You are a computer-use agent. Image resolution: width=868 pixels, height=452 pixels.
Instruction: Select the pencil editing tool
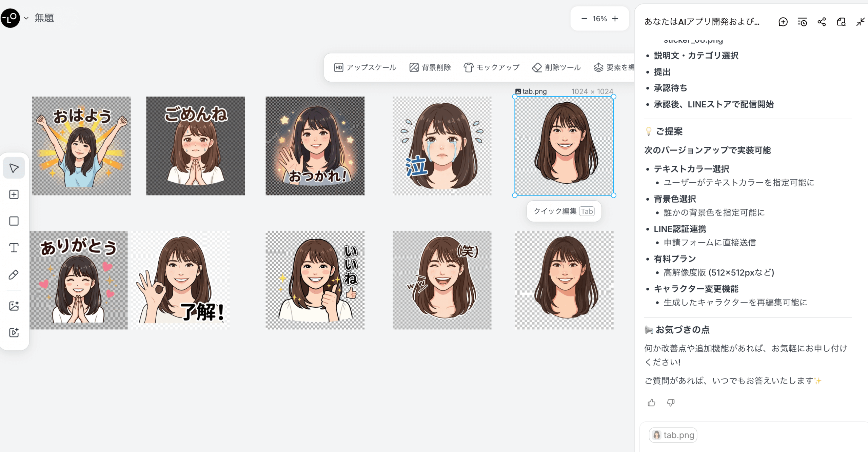click(x=14, y=274)
